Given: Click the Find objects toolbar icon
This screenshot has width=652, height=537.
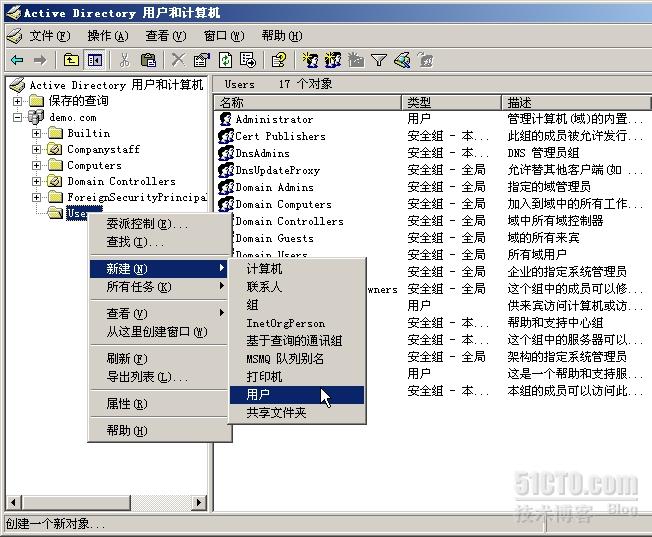Looking at the screenshot, I should point(402,60).
